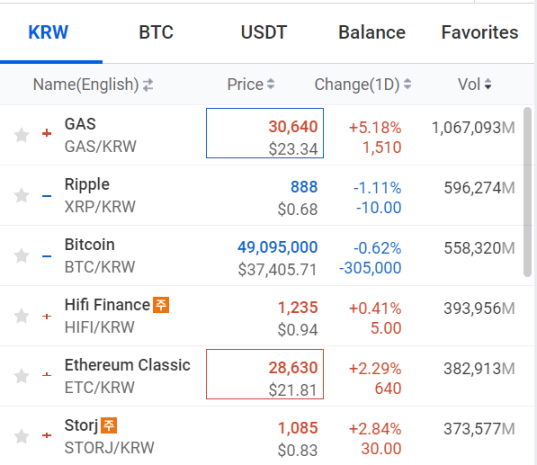Switch to the USDT market tab
The width and height of the screenshot is (537, 465).
point(264,33)
